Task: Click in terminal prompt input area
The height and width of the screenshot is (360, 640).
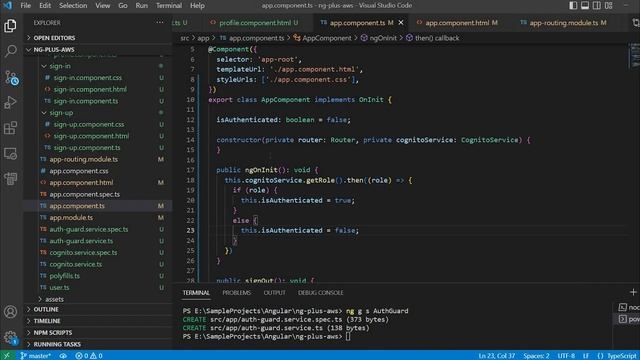Action: point(348,336)
